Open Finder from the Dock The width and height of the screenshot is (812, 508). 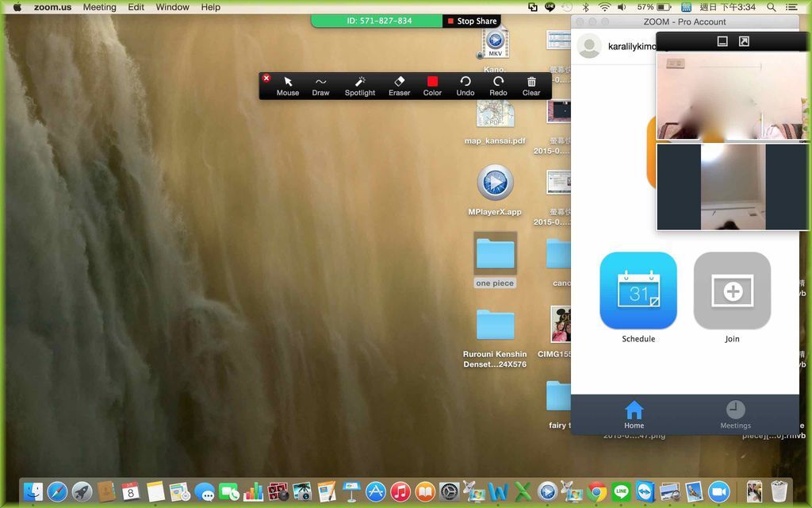pos(33,491)
